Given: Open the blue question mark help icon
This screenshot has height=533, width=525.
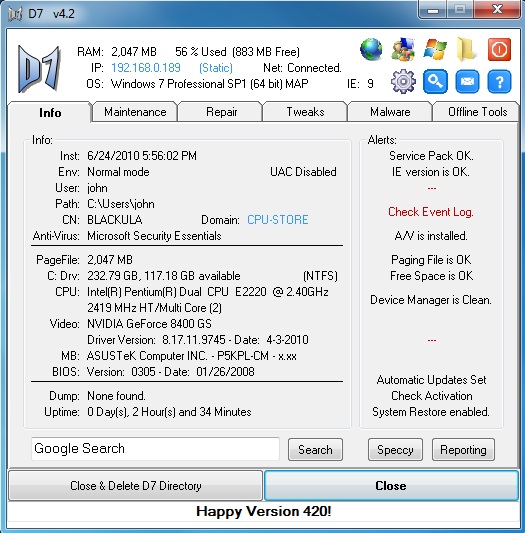Looking at the screenshot, I should [x=499, y=82].
